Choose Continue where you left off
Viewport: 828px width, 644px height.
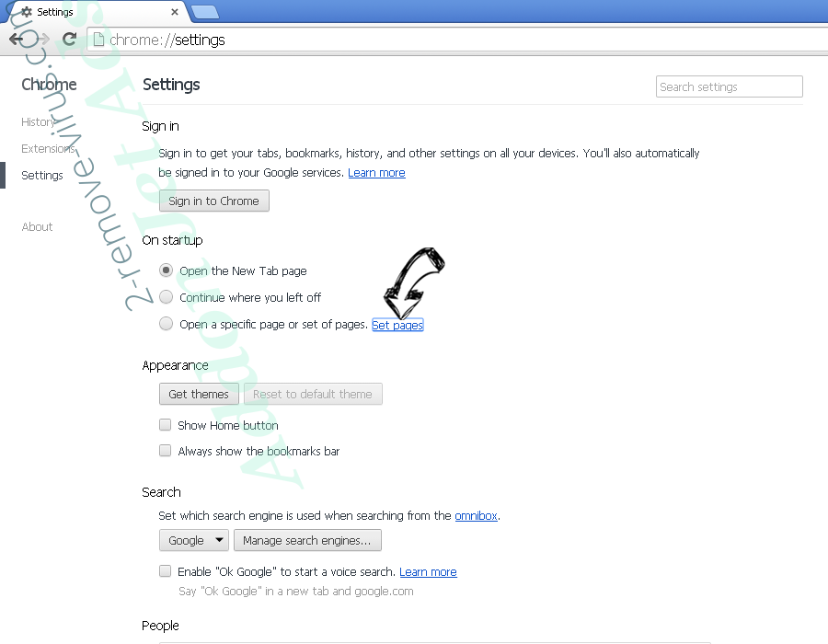coord(166,297)
